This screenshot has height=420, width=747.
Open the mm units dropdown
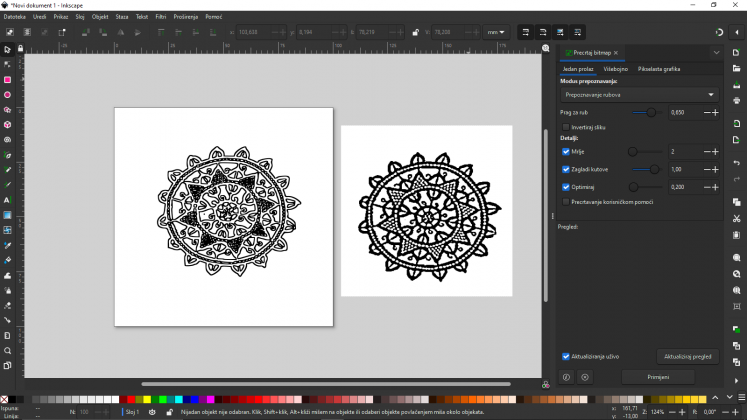pos(495,32)
